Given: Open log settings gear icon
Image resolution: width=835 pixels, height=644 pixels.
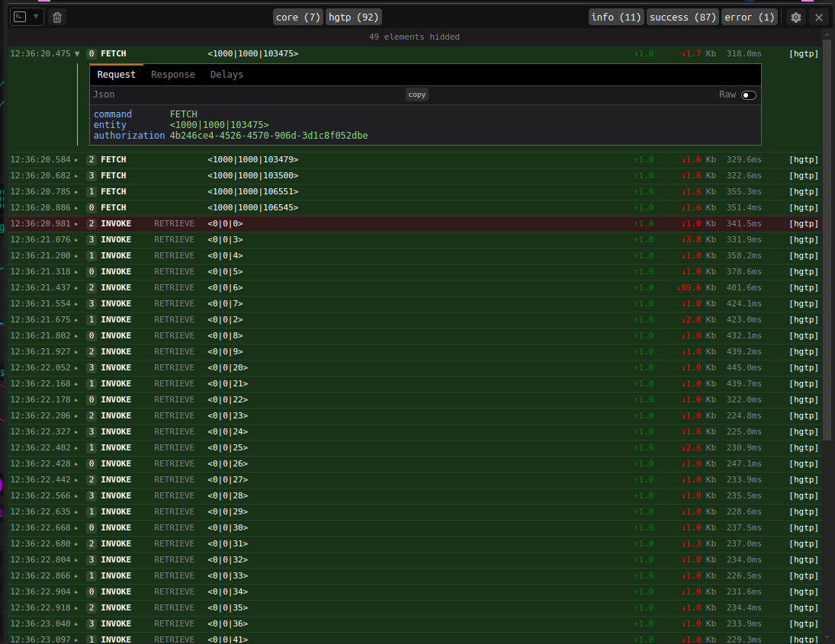Looking at the screenshot, I should 795,18.
